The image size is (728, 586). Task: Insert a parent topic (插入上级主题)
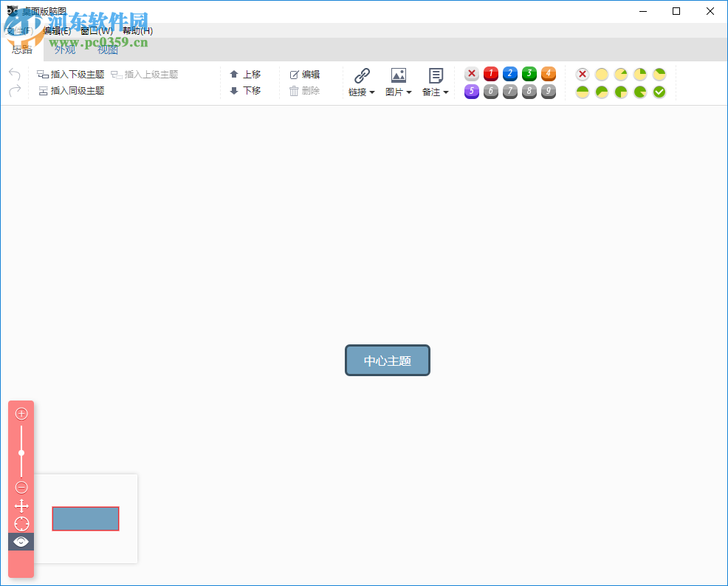coord(145,75)
